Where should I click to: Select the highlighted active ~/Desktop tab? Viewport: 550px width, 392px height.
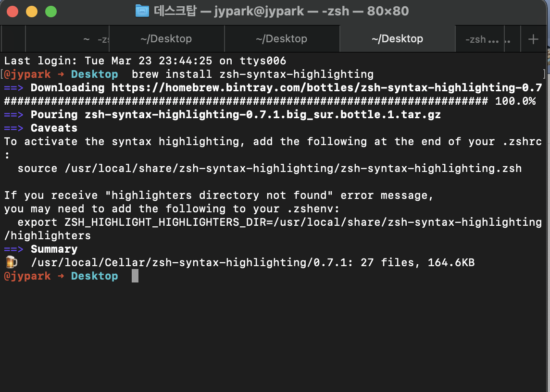click(398, 39)
